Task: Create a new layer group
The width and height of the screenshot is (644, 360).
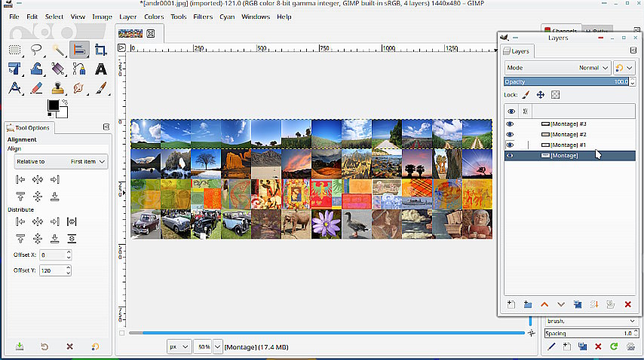Action: coord(528,304)
